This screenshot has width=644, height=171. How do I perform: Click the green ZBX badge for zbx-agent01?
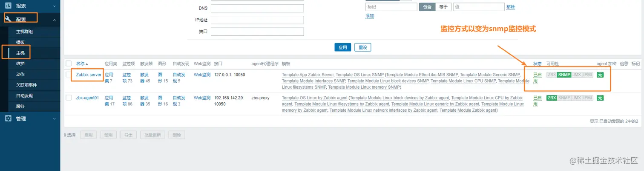[x=552, y=98]
